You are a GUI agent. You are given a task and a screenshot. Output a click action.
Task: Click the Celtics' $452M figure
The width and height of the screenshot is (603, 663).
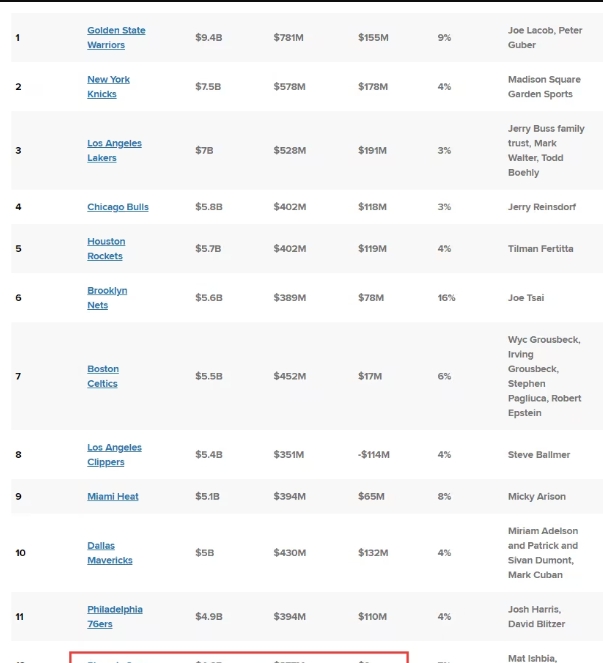[289, 376]
